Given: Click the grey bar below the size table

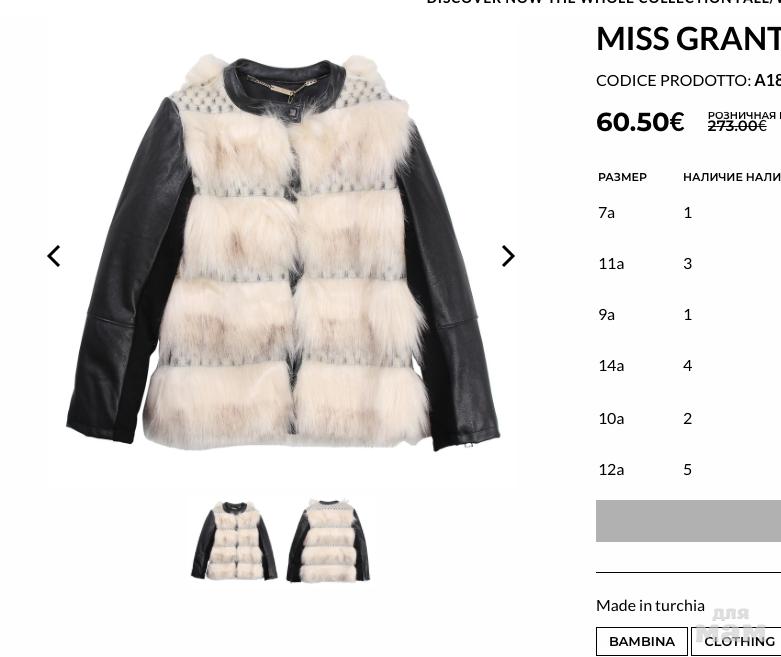Looking at the screenshot, I should [688, 521].
